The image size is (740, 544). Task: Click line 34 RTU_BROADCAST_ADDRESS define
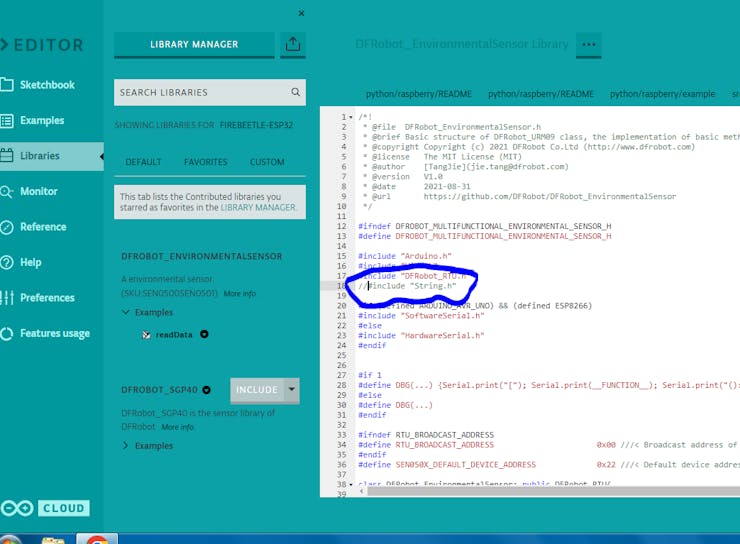(426, 445)
